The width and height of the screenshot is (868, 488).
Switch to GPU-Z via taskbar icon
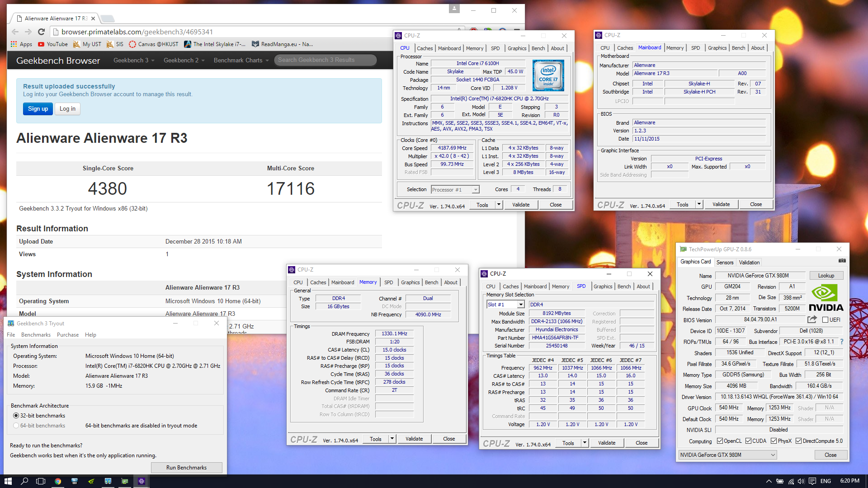[x=125, y=481]
